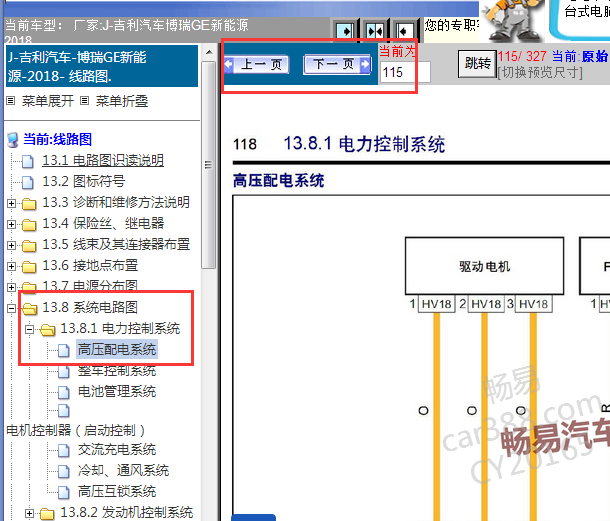Screen dimensions: 610x521
Task: Click the 当前:线路图 heading
Action: pos(57,139)
